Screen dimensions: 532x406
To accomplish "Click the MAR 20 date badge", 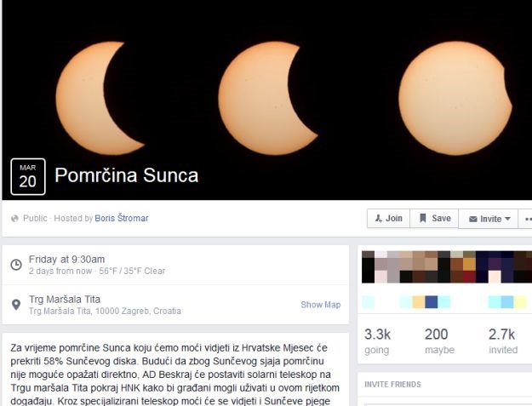I will pyautogui.click(x=28, y=177).
